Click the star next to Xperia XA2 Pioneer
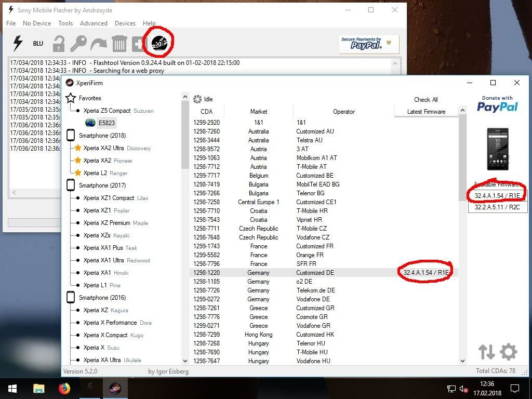This screenshot has height=399, width=532. (78, 161)
